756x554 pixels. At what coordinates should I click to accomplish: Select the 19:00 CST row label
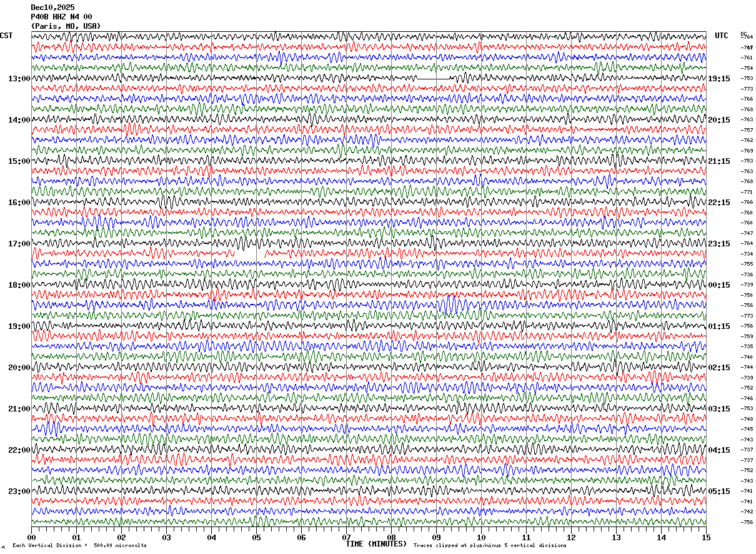pos(19,326)
